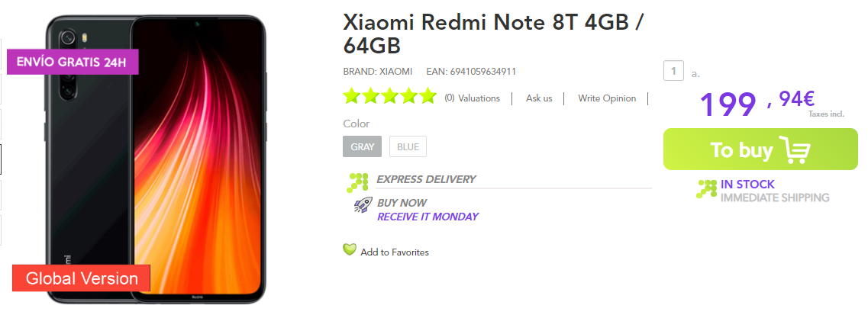The height and width of the screenshot is (318, 868).
Task: Click the shopping cart icon
Action: click(x=794, y=150)
